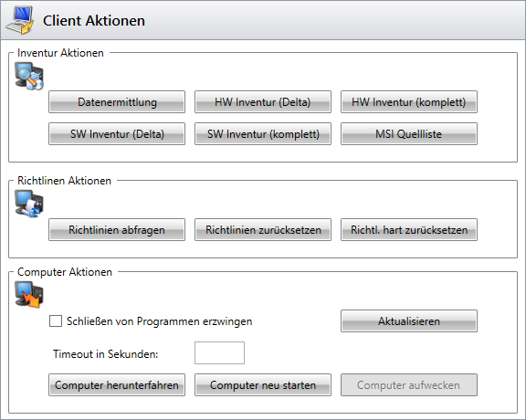
Task: Click the Computer Aktionen orange arrow icon
Action: click(x=29, y=295)
